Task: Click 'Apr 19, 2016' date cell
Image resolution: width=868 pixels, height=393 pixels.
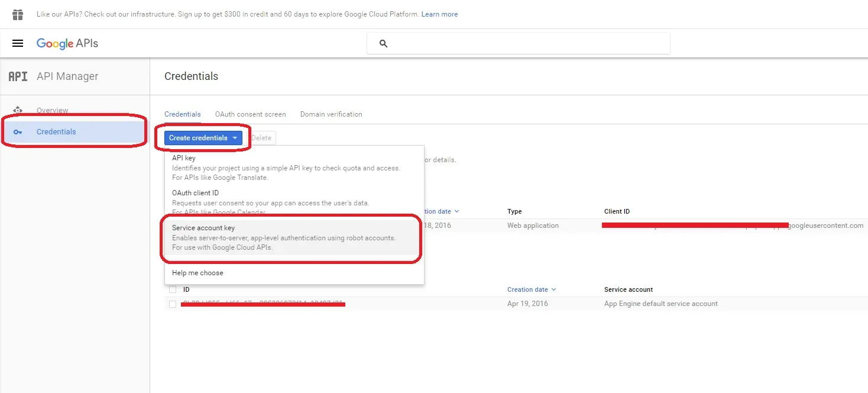Action: coord(527,304)
